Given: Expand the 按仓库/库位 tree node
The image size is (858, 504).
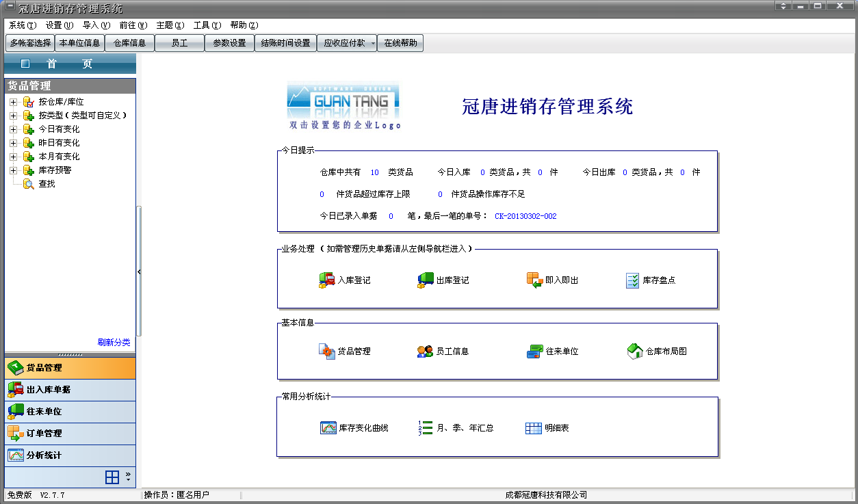Looking at the screenshot, I should 13,101.
